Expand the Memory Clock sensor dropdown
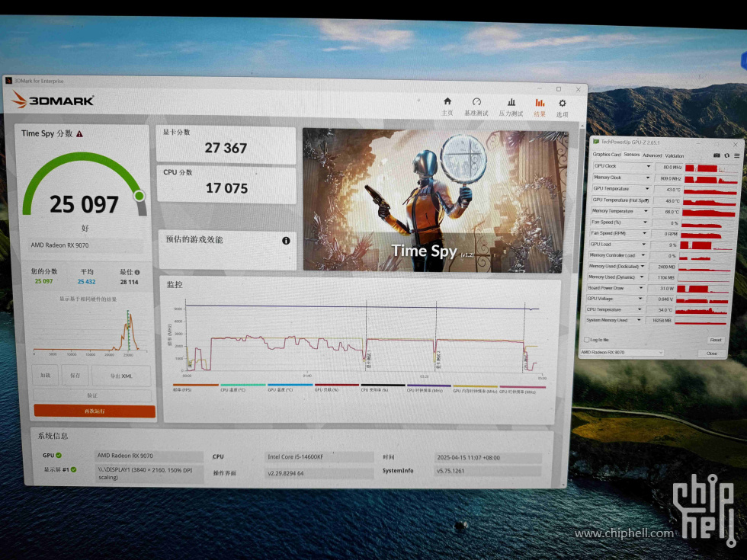 pyautogui.click(x=647, y=178)
